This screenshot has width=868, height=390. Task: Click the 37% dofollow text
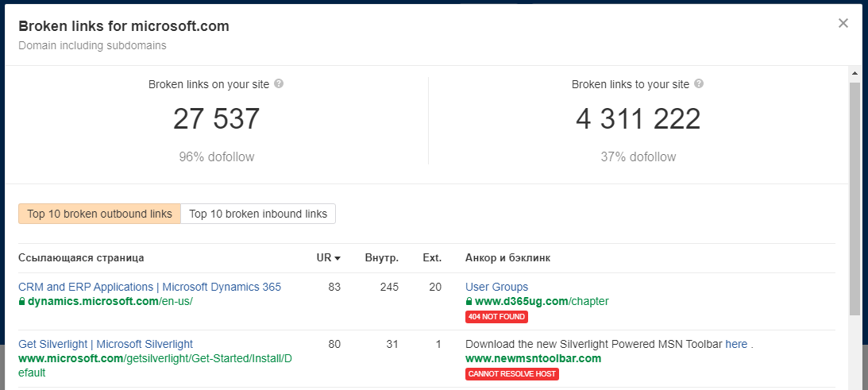coord(638,156)
